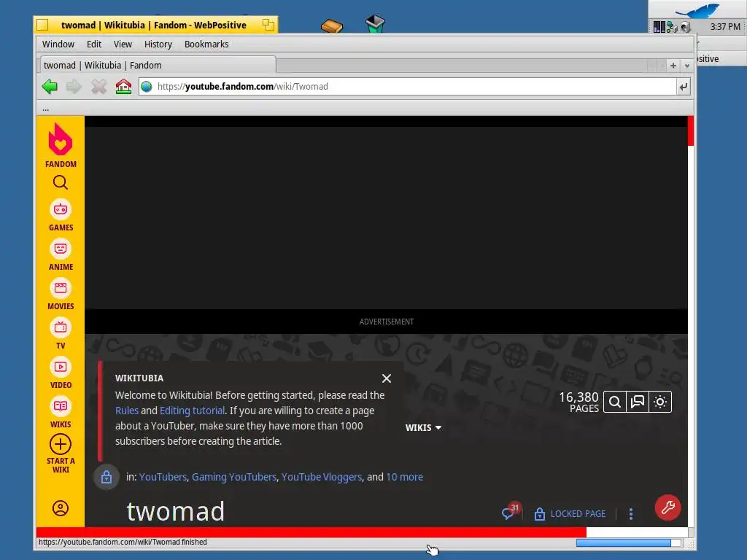Add a new tab with plus button
The height and width of the screenshot is (560, 747).
coord(673,66)
